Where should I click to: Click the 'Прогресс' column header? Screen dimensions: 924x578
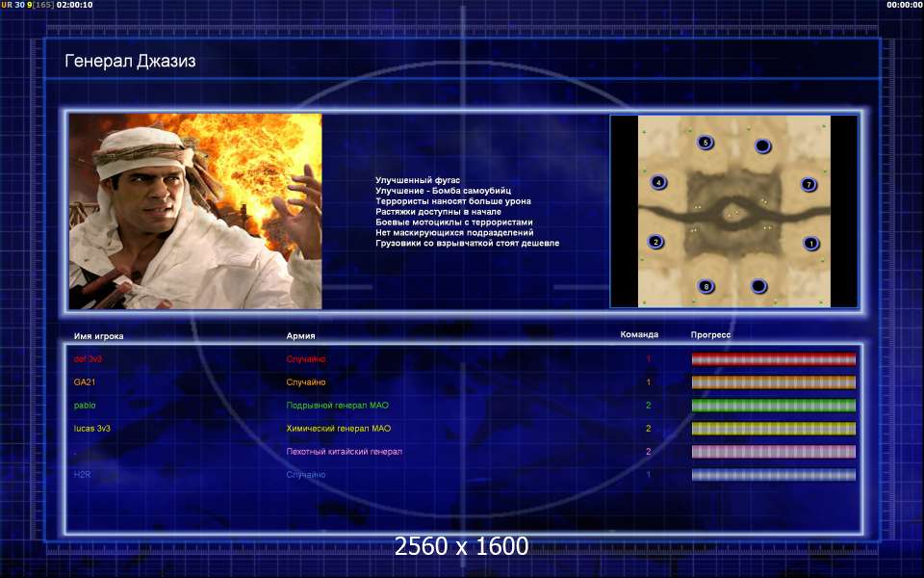[710, 334]
